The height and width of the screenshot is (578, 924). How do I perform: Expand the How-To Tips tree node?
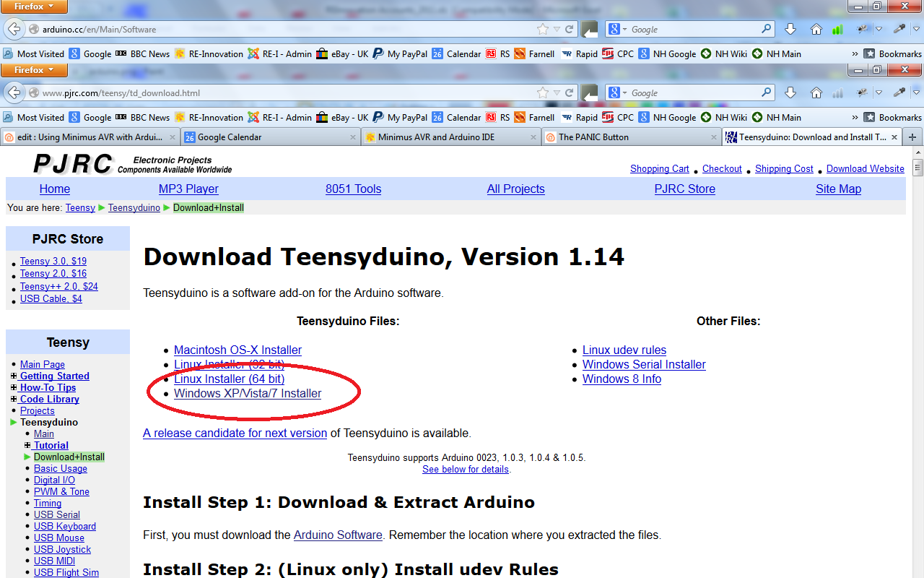pyautogui.click(x=14, y=388)
